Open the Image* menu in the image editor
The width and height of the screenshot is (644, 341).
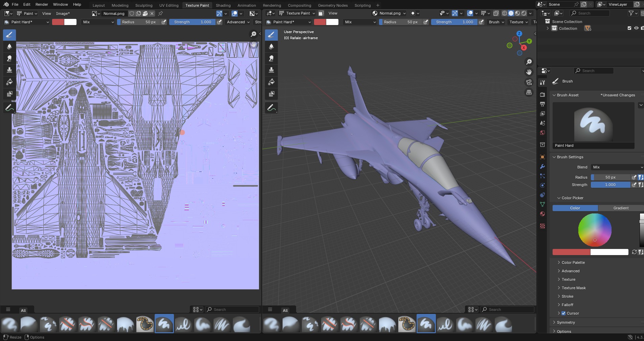point(63,14)
